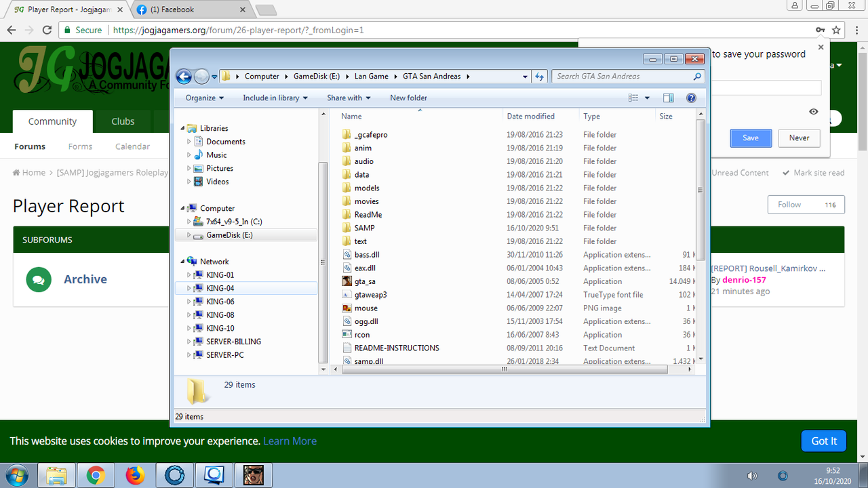Expand the Documents library tree node
This screenshot has width=868, height=488.
point(189,142)
